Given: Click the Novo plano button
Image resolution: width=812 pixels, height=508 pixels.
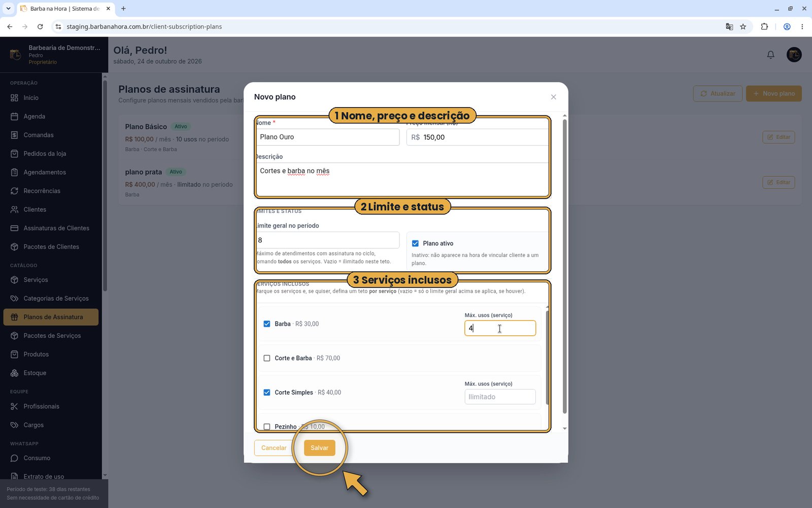Looking at the screenshot, I should click(774, 93).
